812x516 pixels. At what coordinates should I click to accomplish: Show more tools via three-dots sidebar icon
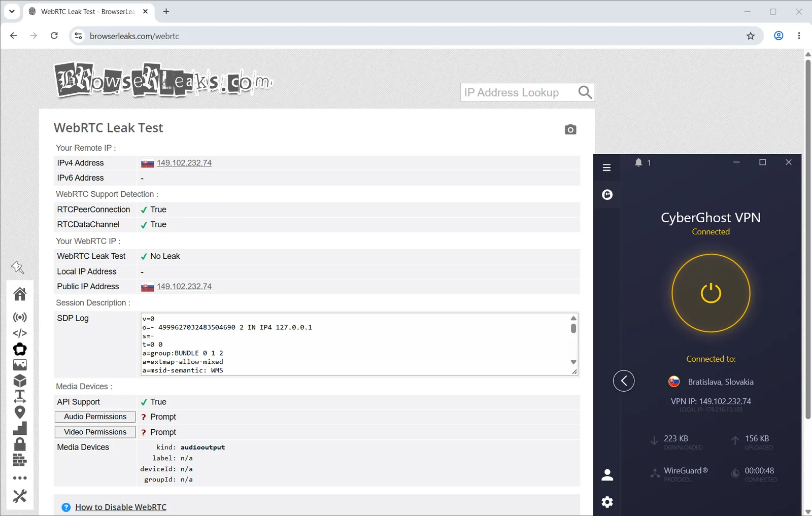click(x=20, y=478)
